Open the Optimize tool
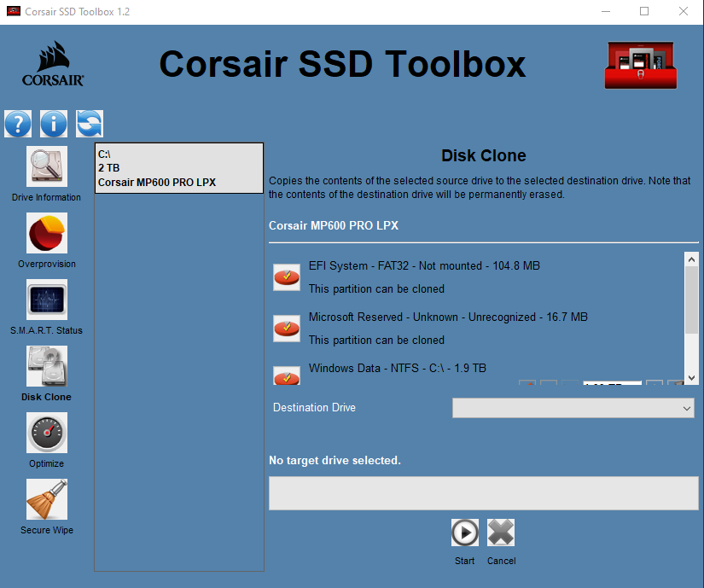This screenshot has width=704, height=588. pyautogui.click(x=47, y=434)
